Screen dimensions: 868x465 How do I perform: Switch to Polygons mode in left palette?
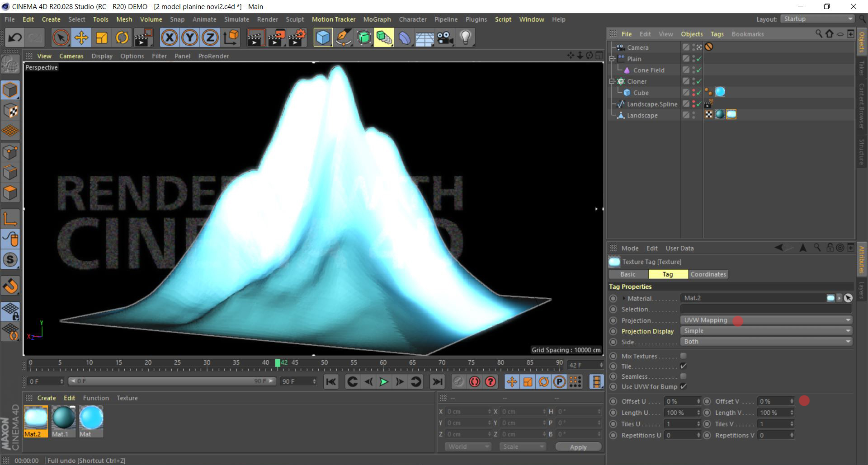[x=10, y=193]
